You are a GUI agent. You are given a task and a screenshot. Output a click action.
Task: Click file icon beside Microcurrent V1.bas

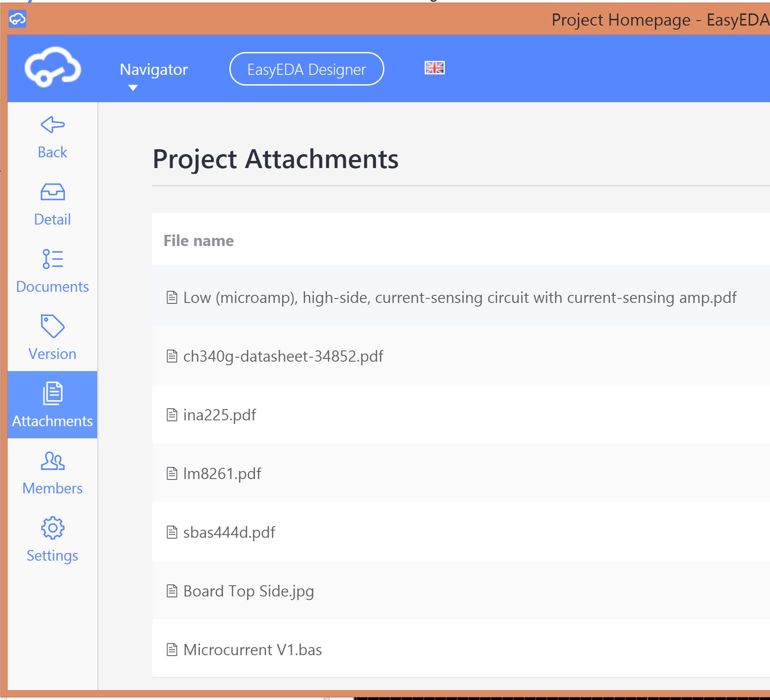click(172, 650)
